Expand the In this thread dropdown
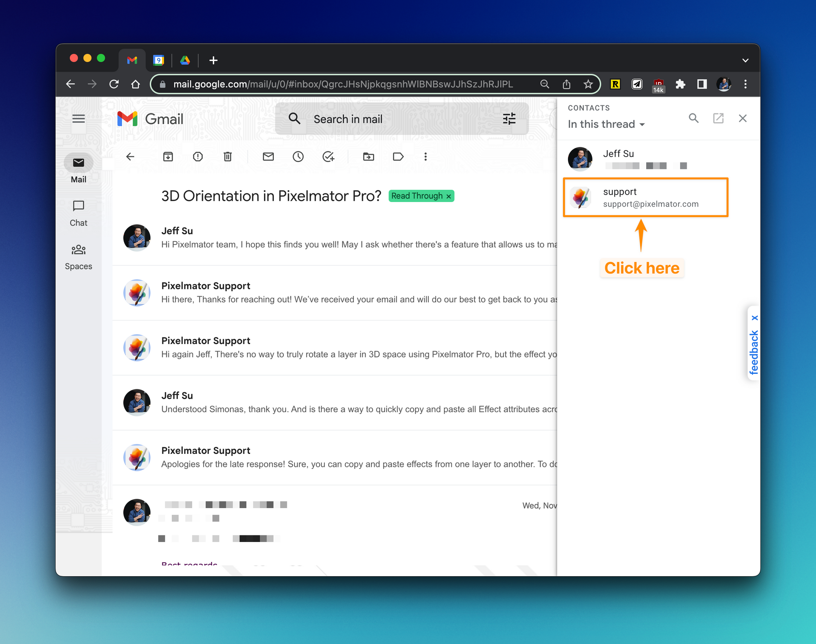Image resolution: width=816 pixels, height=644 pixels. click(606, 124)
